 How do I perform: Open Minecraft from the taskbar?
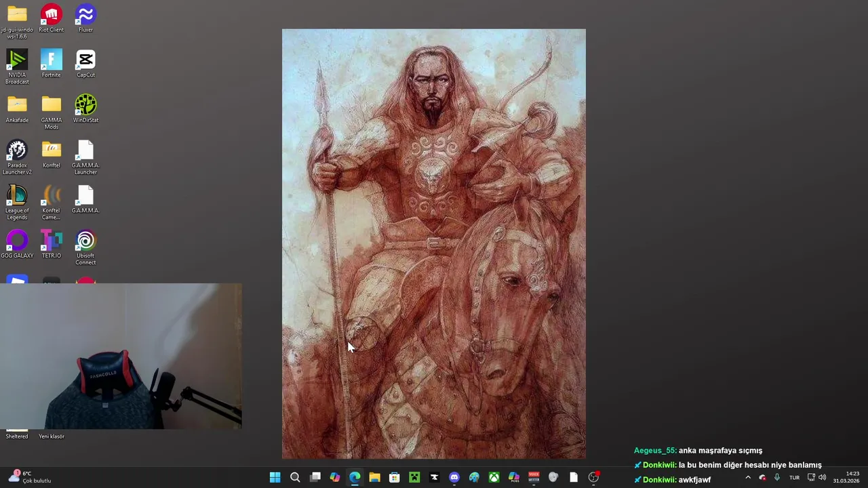tap(414, 477)
